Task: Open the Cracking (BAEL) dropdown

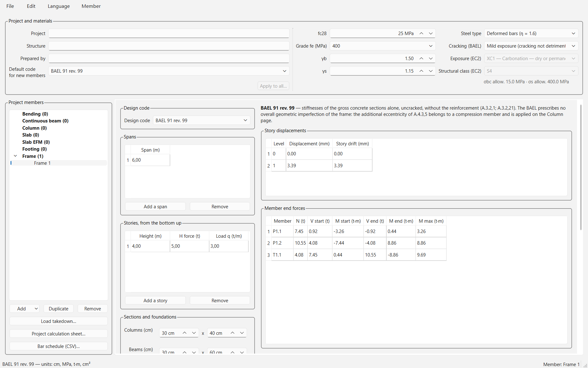Action: pos(531,46)
